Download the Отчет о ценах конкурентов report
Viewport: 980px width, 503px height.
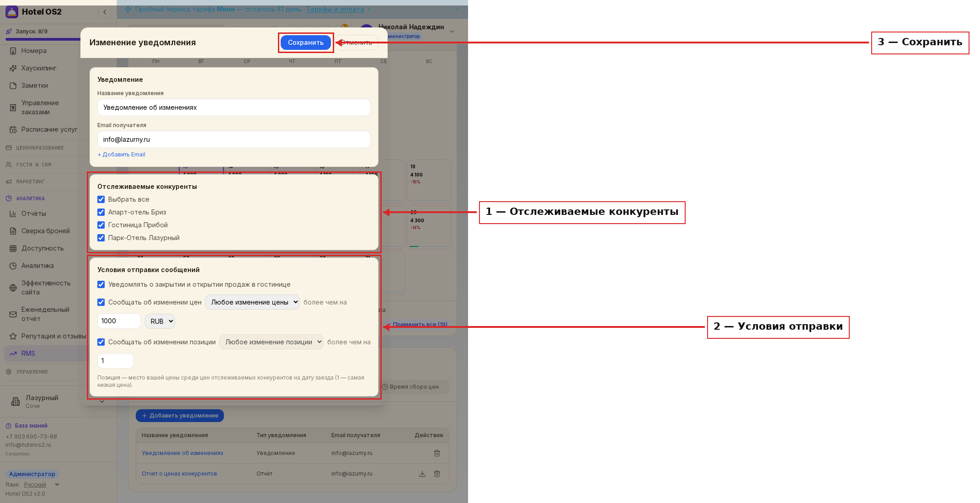pos(422,474)
